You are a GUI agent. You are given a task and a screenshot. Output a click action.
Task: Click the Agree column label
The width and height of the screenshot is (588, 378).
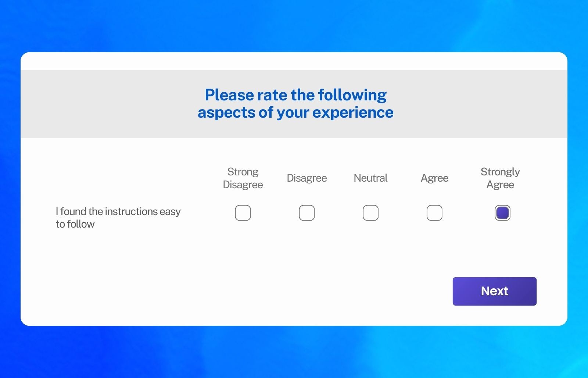[434, 178]
